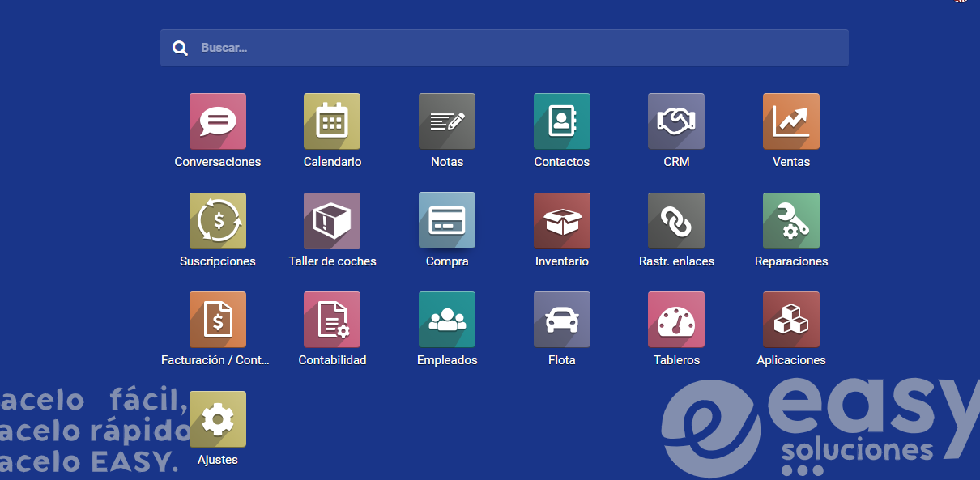This screenshot has height=480, width=980.
Task: Open the Suscripciones app
Action: point(217,221)
